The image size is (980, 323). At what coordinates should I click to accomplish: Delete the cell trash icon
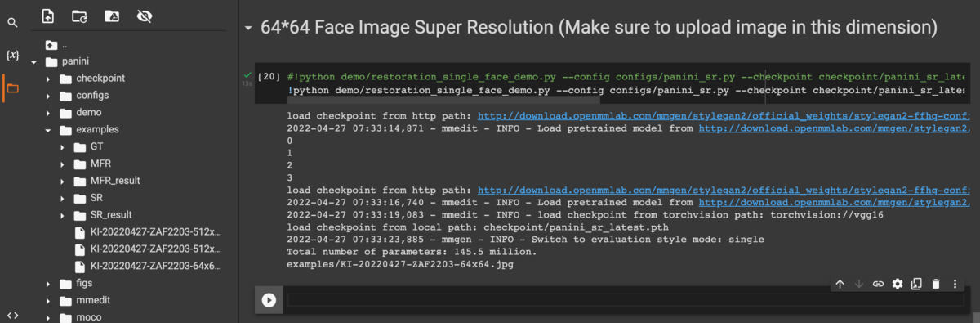click(x=936, y=284)
